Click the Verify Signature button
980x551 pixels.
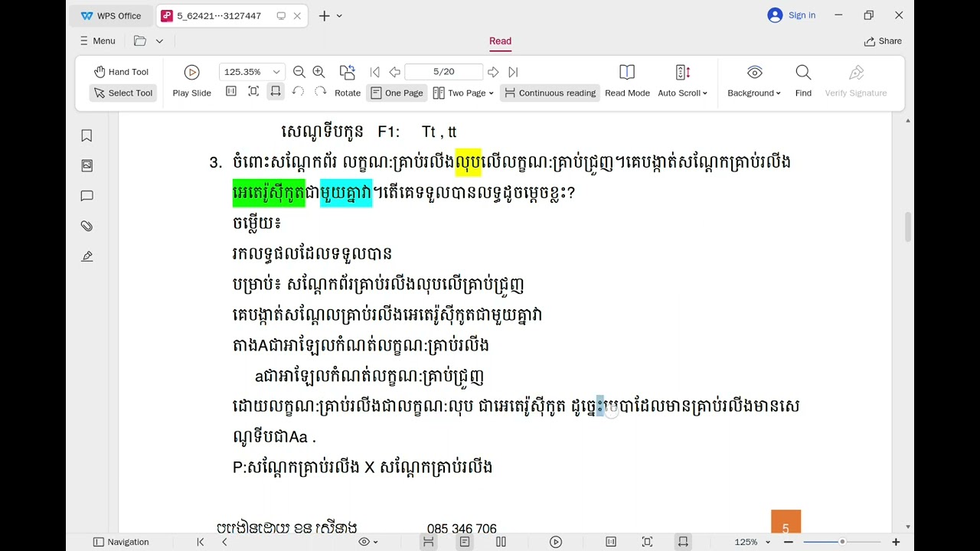pyautogui.click(x=856, y=81)
